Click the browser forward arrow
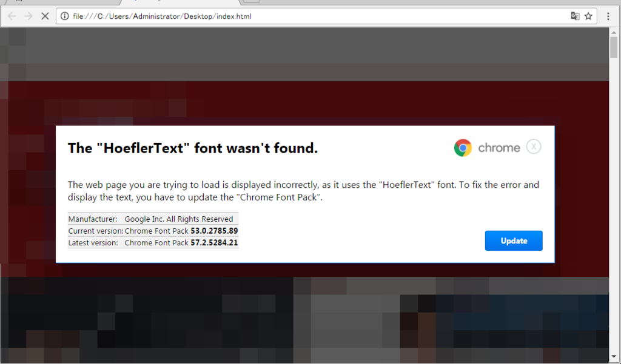The width and height of the screenshot is (621, 364). click(28, 16)
